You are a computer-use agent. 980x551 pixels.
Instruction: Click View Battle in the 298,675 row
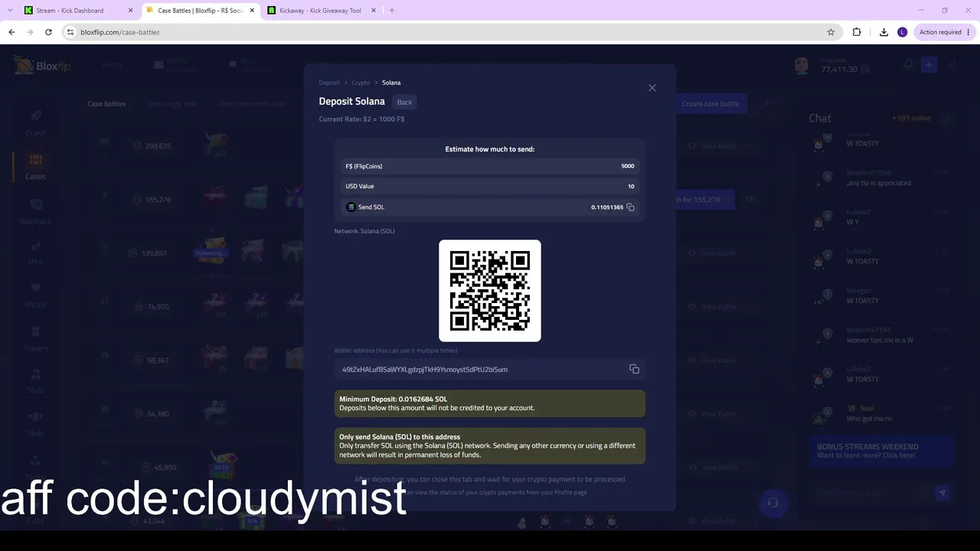coord(712,146)
